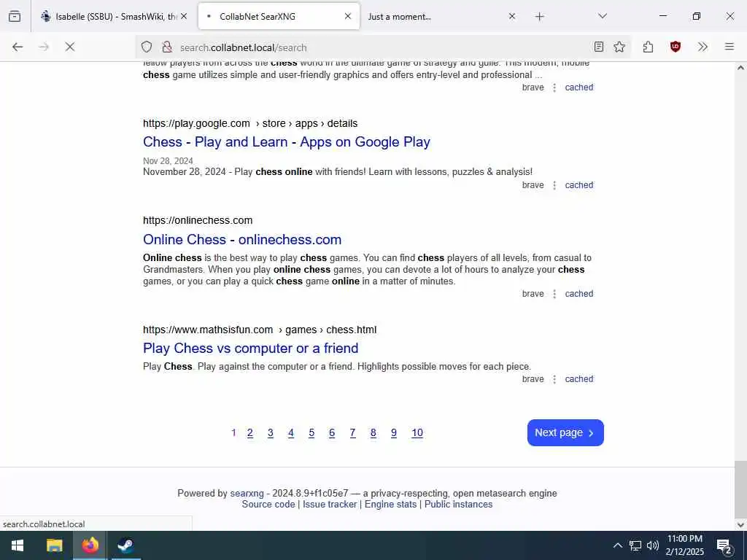Viewport: 747px width, 560px height.
Task: Open Chess Play and Learn Google Play result
Action: coord(286,142)
